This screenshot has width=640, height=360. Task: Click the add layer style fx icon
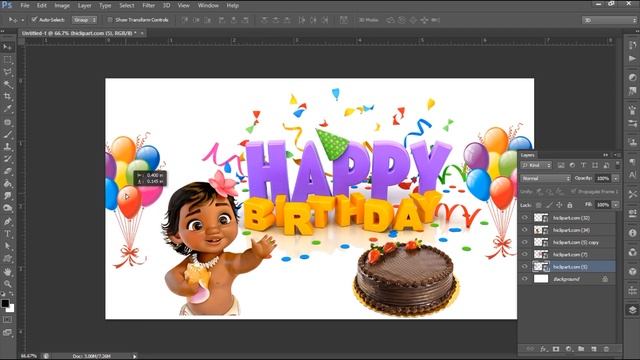(543, 349)
